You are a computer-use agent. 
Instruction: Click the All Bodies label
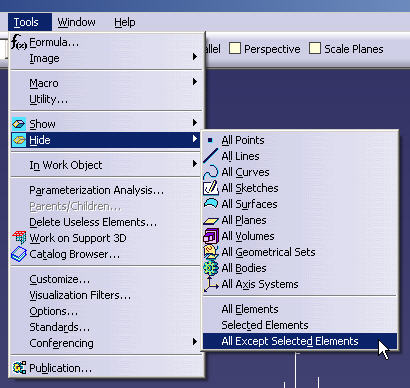244,268
